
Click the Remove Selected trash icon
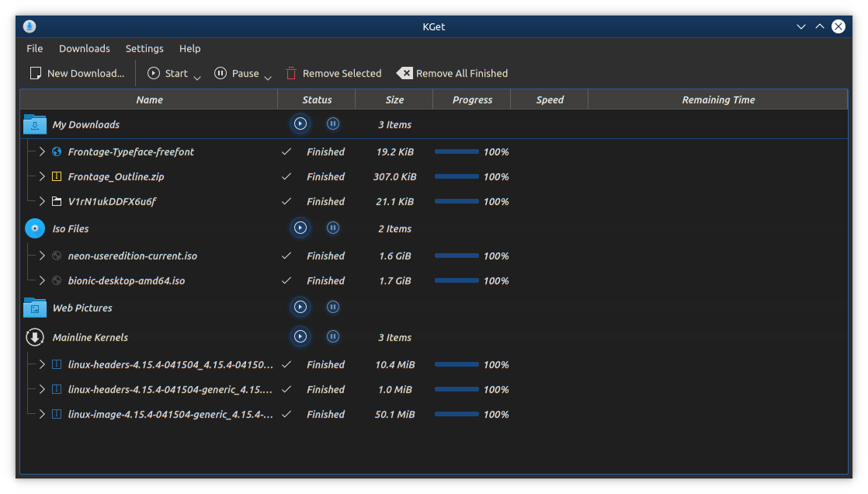tap(291, 72)
